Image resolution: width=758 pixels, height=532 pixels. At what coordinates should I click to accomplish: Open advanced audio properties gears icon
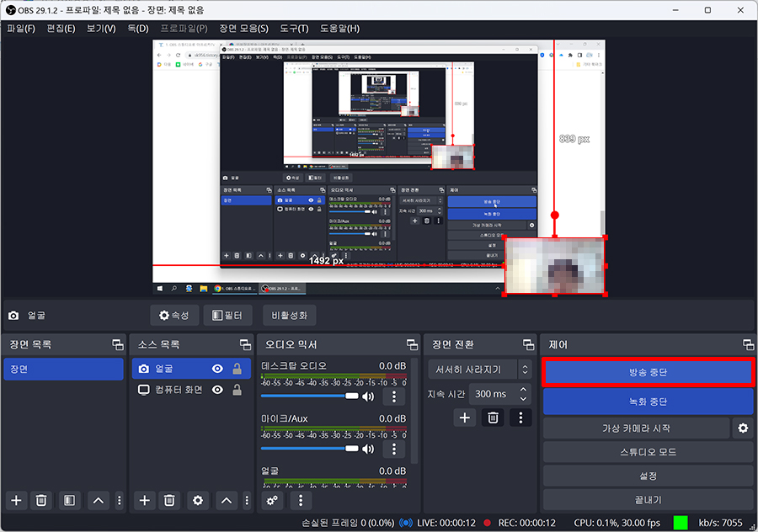[272, 501]
